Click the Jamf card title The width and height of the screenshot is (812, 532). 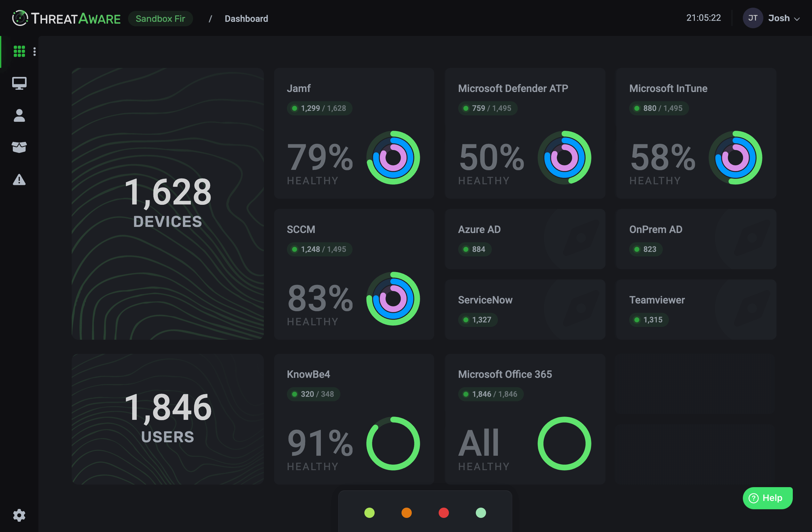(298, 88)
